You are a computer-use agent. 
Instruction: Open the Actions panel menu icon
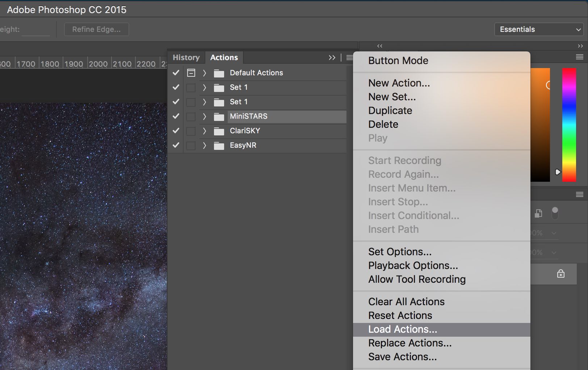349,58
